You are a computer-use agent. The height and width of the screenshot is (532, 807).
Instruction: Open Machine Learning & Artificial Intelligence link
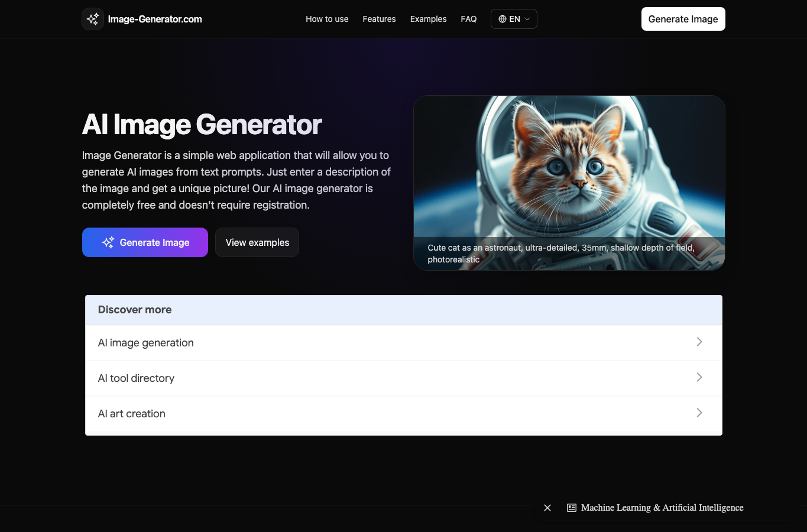[662, 508]
